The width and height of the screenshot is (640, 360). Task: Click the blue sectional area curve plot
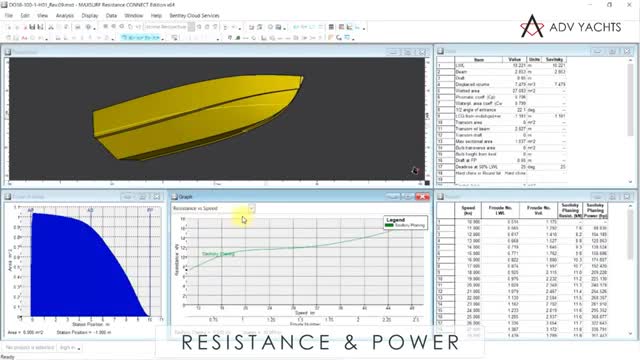(82, 269)
